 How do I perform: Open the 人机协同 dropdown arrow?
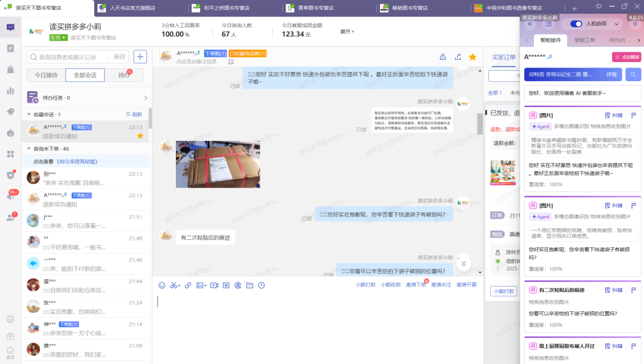click(616, 24)
